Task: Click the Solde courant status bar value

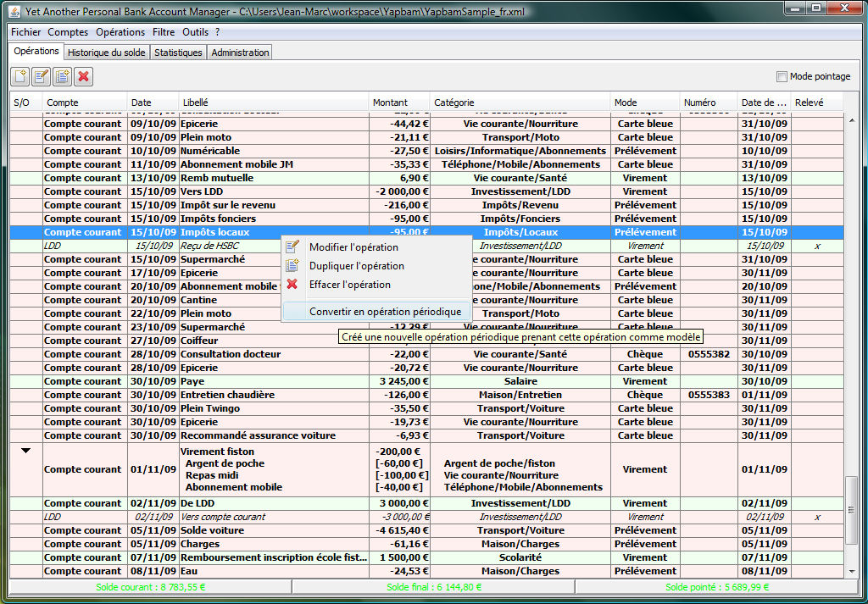Action: point(151,587)
